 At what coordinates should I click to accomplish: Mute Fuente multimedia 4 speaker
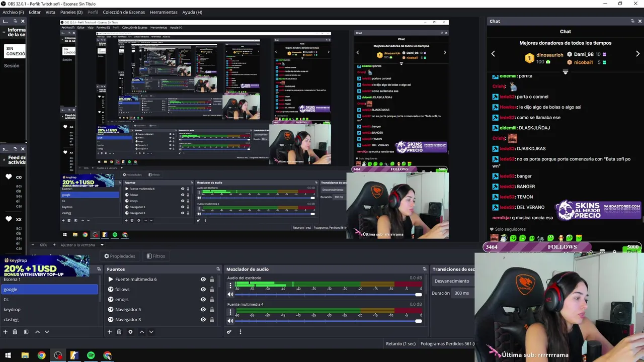pyautogui.click(x=230, y=321)
